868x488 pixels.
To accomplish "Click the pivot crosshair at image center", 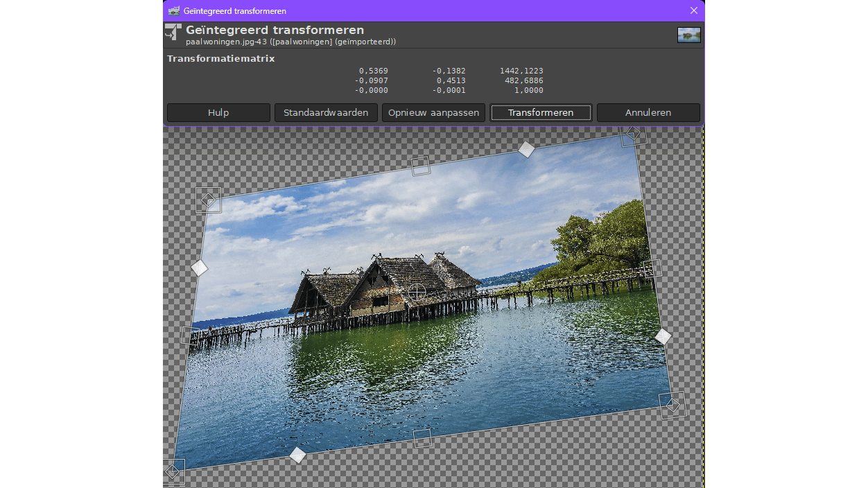I will tap(416, 292).
